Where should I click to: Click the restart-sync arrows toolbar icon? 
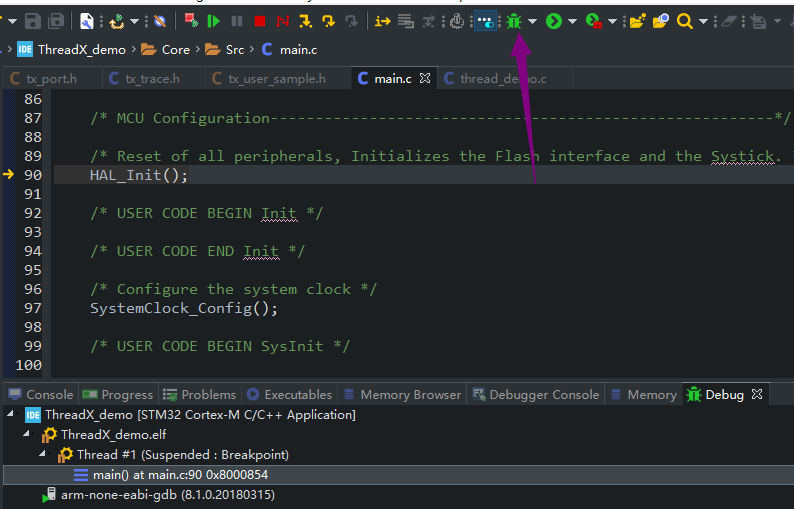pos(117,21)
